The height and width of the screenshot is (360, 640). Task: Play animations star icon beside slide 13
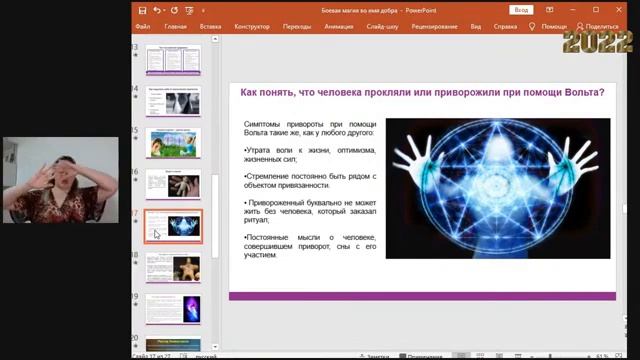pyautogui.click(x=136, y=55)
